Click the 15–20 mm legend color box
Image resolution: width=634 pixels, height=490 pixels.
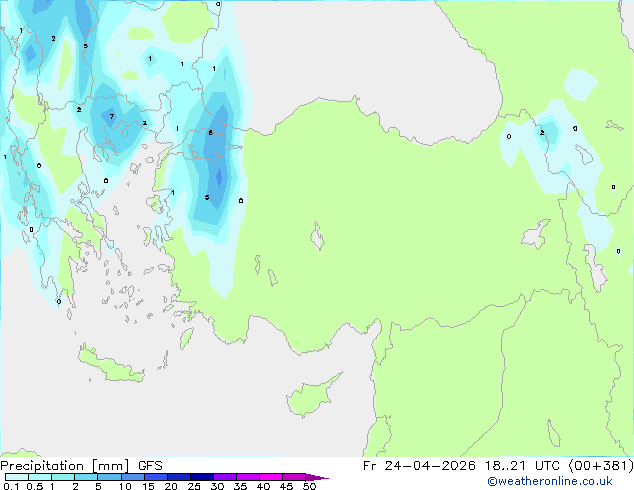[x=155, y=477]
